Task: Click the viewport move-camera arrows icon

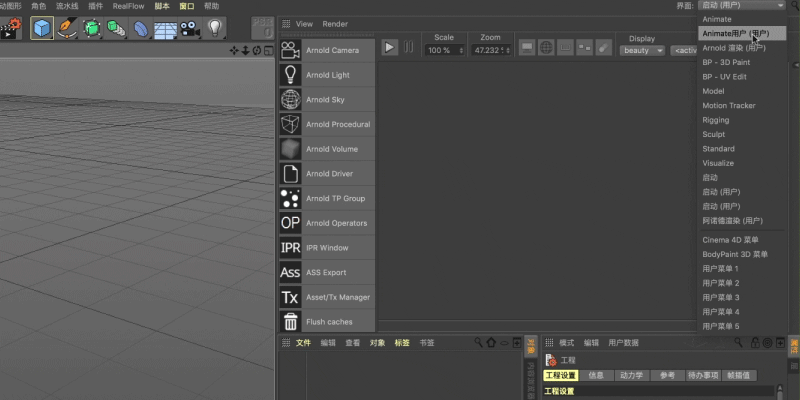Action: [234, 50]
